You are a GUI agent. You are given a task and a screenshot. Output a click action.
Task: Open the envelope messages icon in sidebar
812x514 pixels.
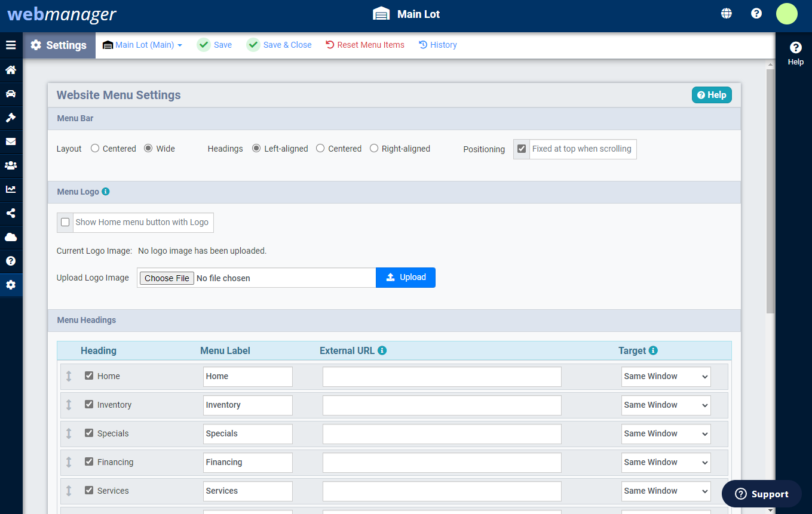11,142
